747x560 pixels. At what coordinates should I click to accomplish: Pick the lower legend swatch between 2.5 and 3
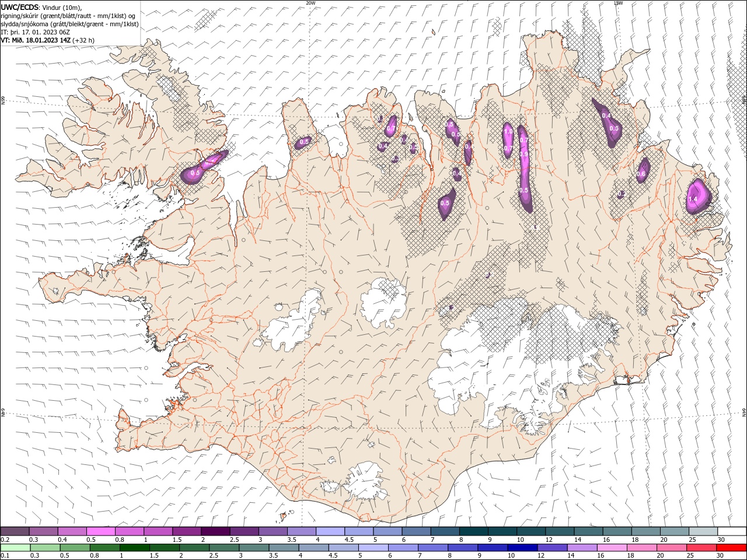click(224, 548)
